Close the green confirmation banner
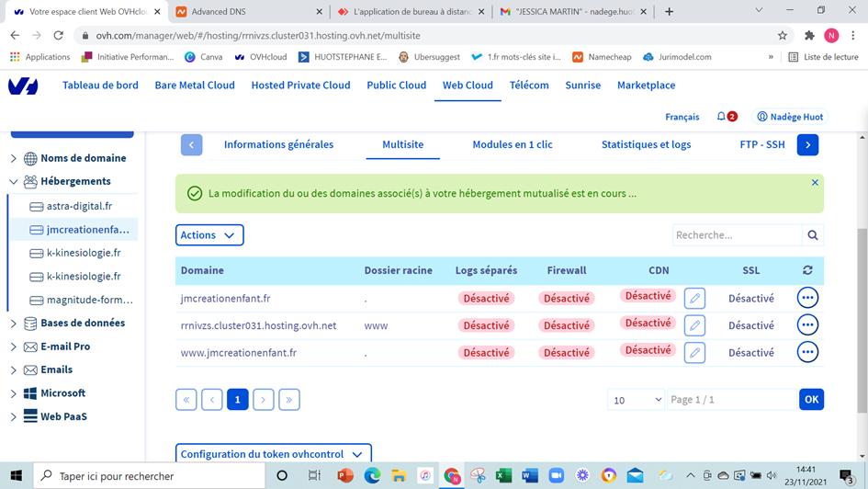868x489 pixels. [815, 183]
